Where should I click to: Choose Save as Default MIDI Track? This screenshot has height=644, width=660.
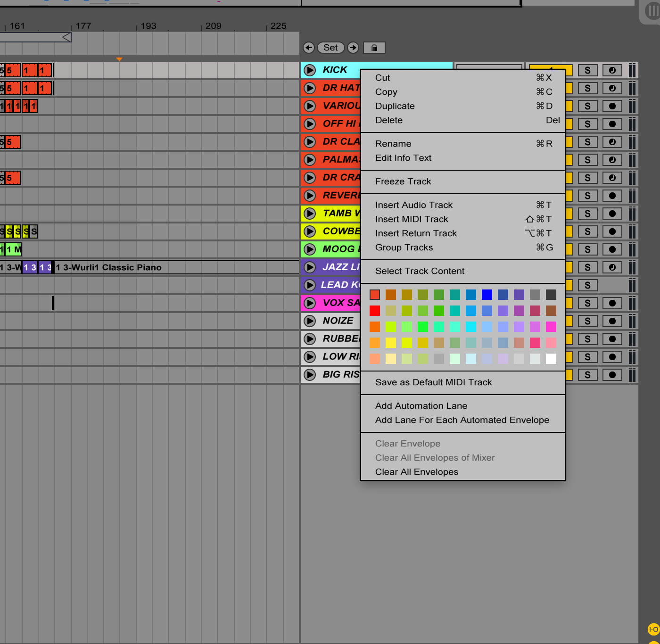pos(433,382)
